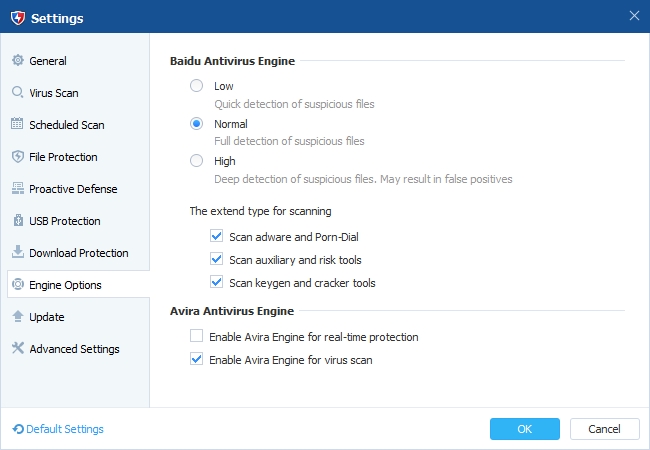650x450 pixels.
Task: Click the Virus Scan magnifier icon
Action: tap(17, 93)
